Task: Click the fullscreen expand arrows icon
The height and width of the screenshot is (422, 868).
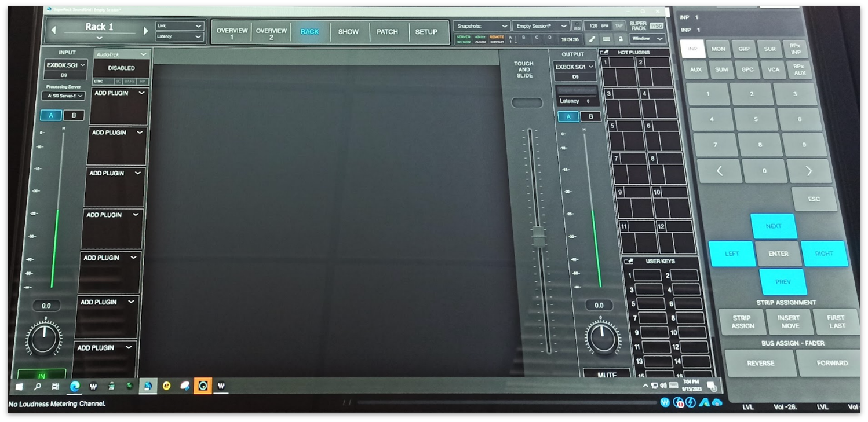Action: 592,39
